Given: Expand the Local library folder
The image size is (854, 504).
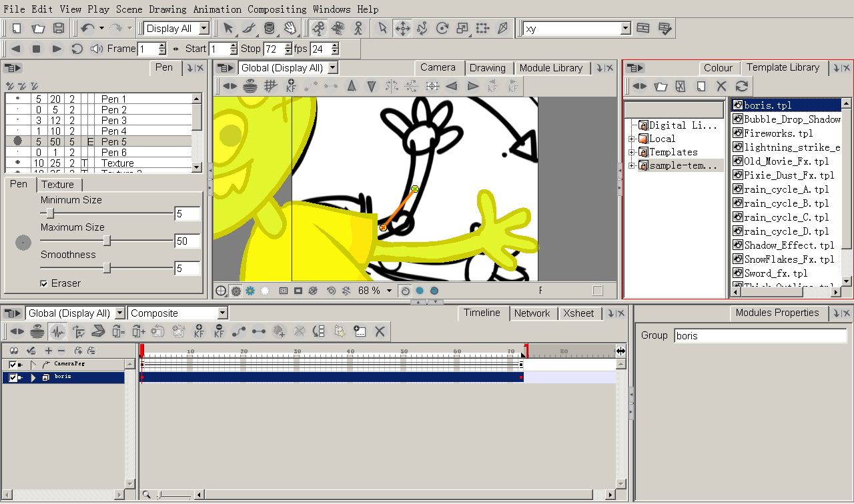Looking at the screenshot, I should tap(631, 139).
